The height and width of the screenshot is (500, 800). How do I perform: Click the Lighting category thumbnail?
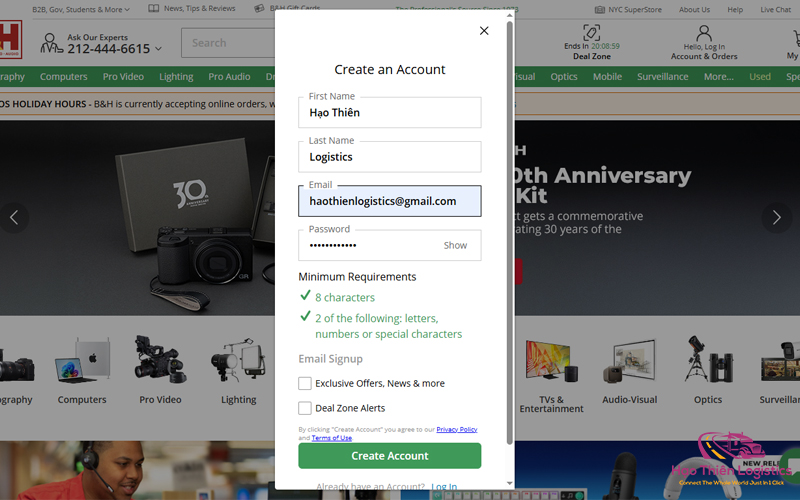(x=238, y=360)
